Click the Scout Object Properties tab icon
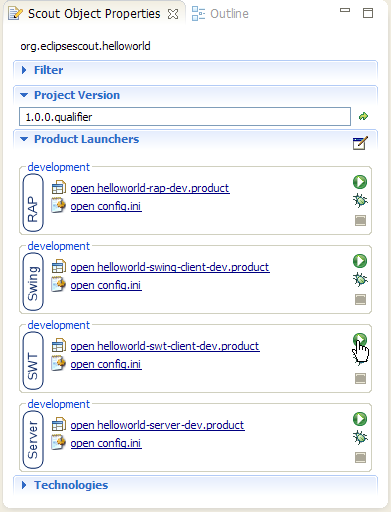 click(x=15, y=14)
